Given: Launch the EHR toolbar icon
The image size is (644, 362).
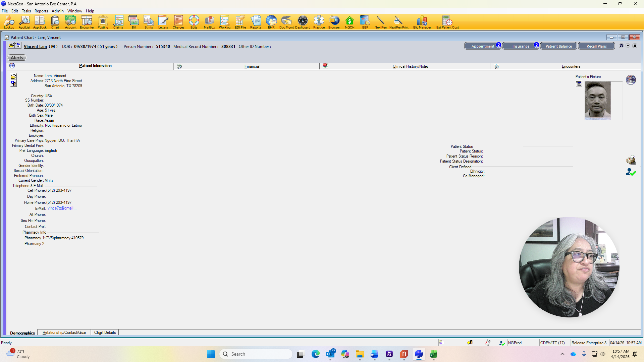Looking at the screenshot, I should pyautogui.click(x=271, y=22).
